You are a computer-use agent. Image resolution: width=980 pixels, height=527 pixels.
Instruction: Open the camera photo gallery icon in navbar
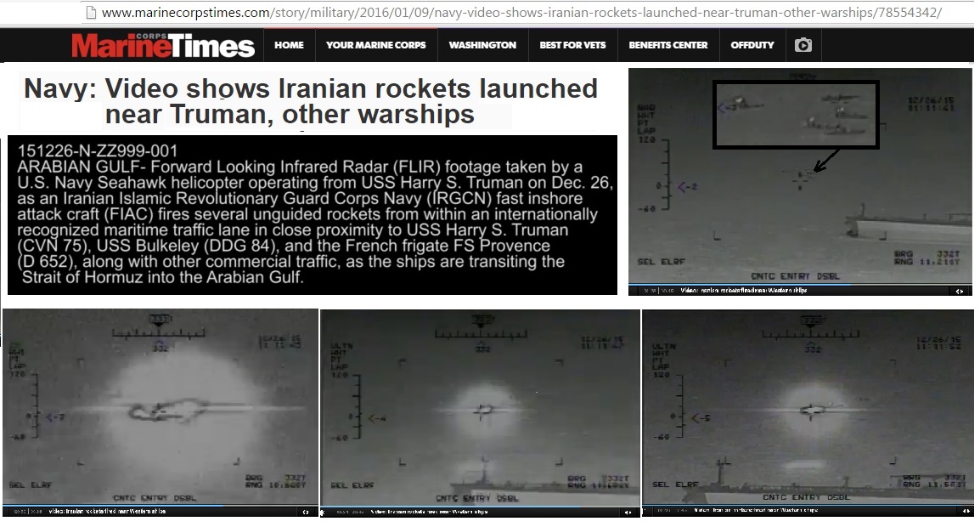(x=803, y=45)
